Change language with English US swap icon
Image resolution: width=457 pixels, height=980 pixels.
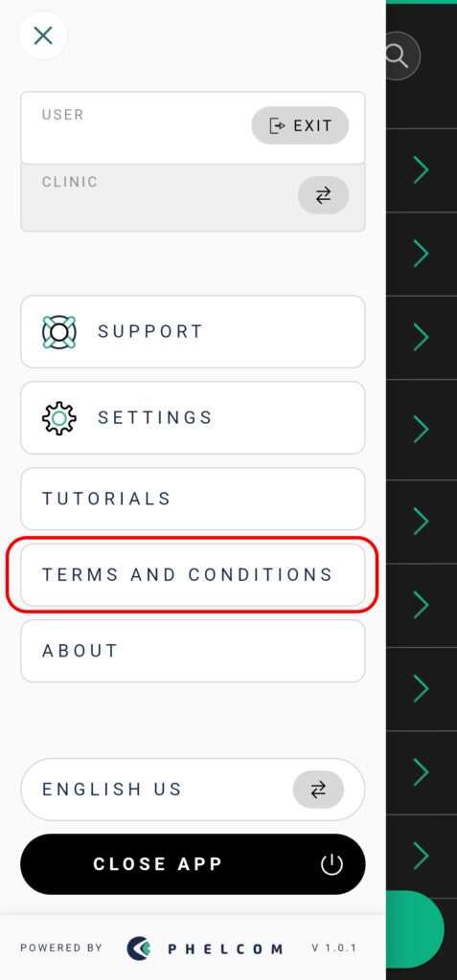coord(318,790)
